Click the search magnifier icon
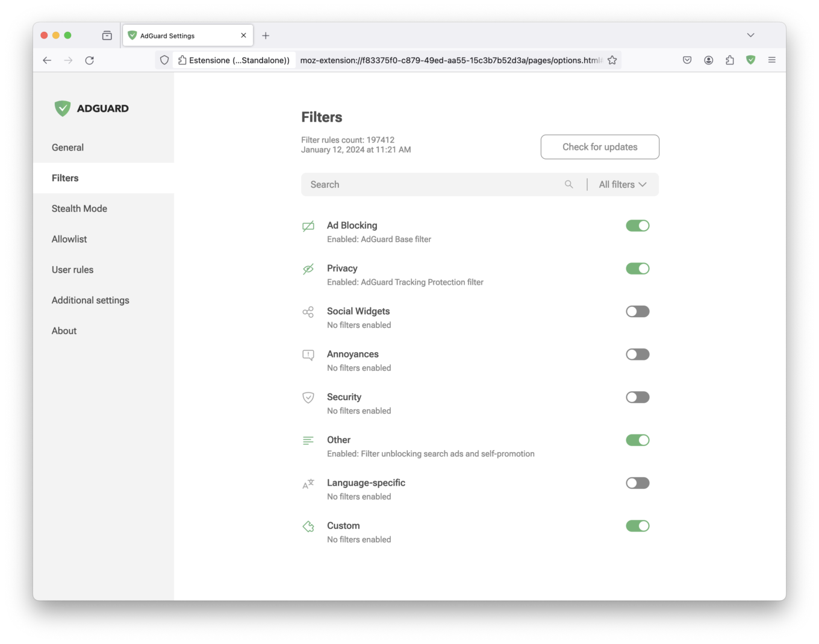819x644 pixels. coord(568,184)
